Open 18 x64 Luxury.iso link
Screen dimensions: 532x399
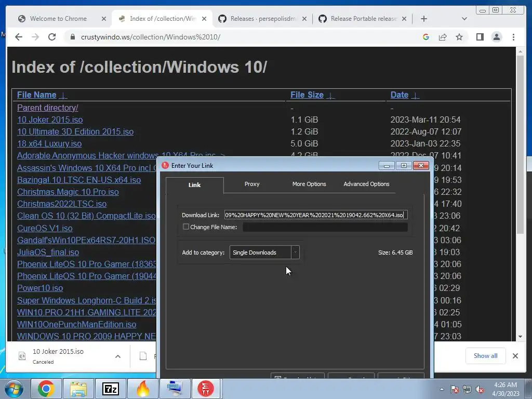[49, 143]
